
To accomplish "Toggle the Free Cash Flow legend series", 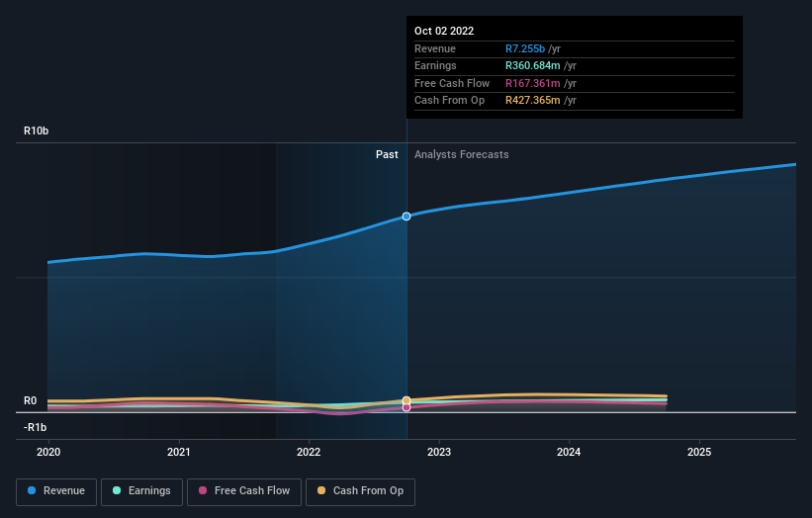I will pos(244,491).
